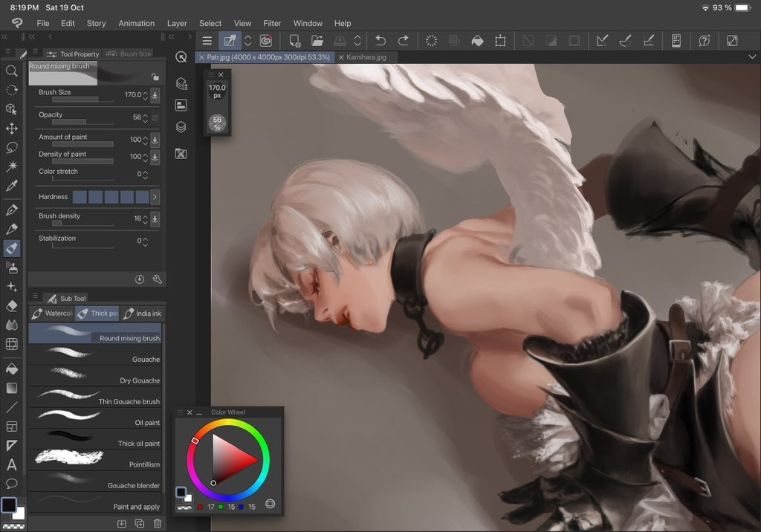Select the Oil paint brush
The height and width of the screenshot is (532, 761).
click(x=95, y=418)
